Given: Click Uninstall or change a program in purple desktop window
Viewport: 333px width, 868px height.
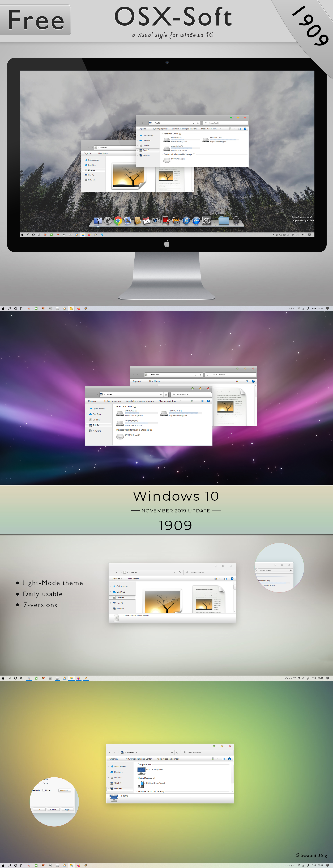Looking at the screenshot, I should [x=140, y=401].
